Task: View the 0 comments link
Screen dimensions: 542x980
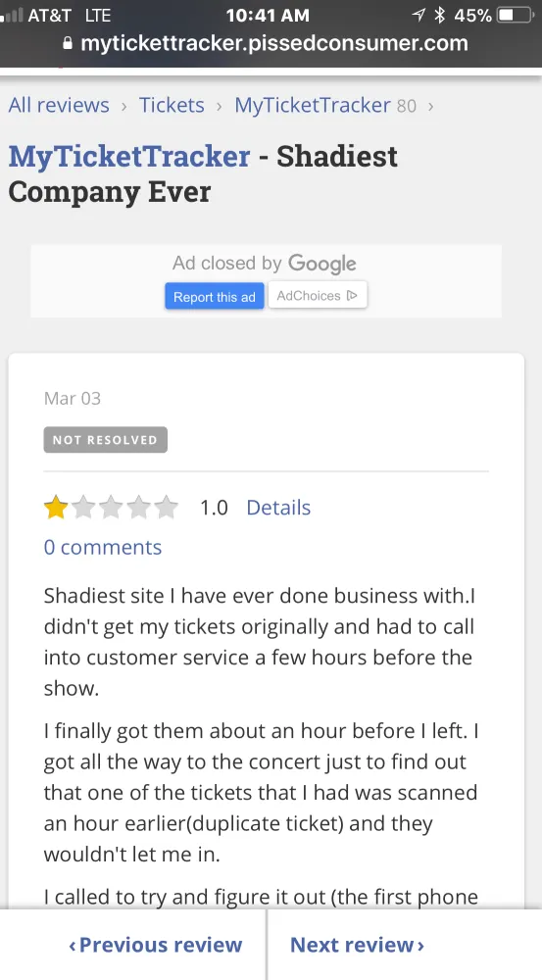Action: (x=103, y=548)
